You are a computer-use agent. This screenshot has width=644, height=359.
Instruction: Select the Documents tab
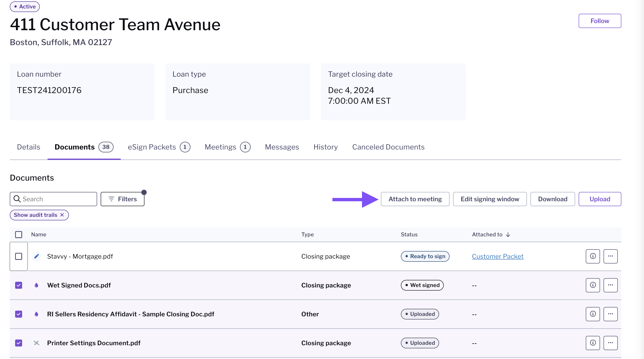(x=84, y=147)
